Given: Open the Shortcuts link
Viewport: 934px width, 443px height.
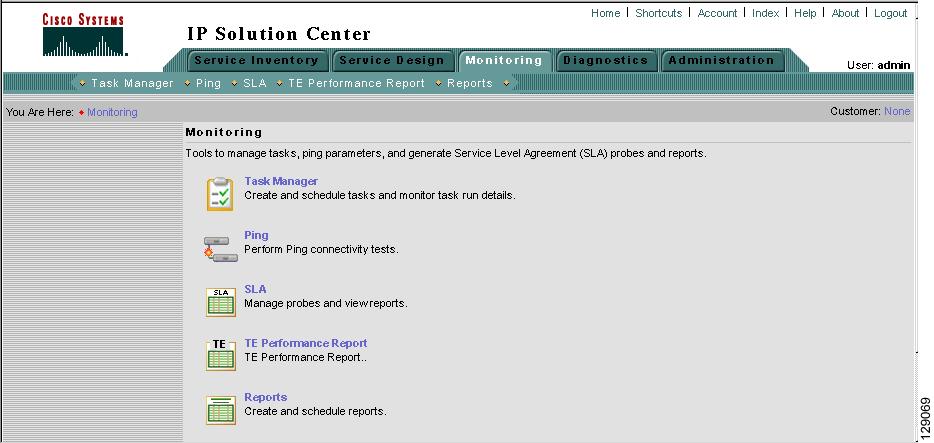Looking at the screenshot, I should [x=658, y=13].
